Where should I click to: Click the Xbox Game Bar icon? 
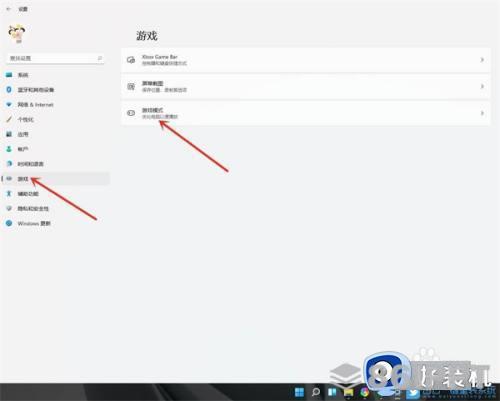coord(131,60)
